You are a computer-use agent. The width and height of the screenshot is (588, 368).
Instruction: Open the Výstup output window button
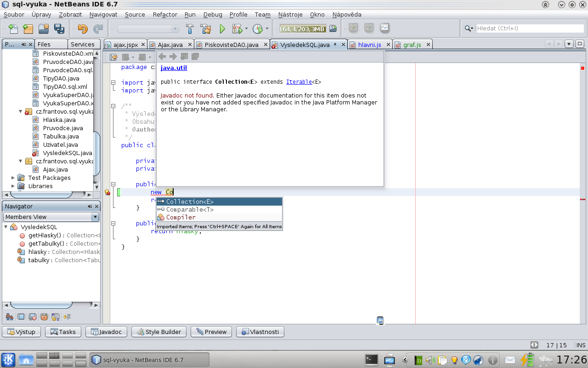(x=22, y=332)
